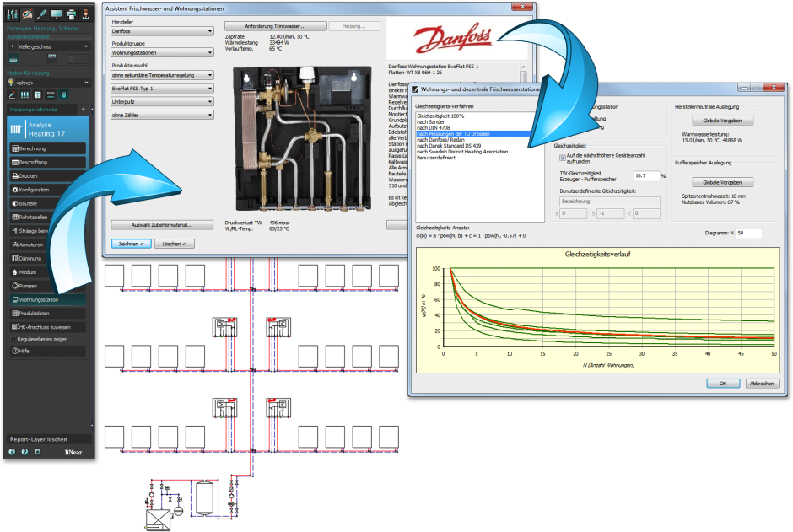Click the product description scrollbar up arrow
Viewport: 793px width, 532px height.
[x=523, y=67]
